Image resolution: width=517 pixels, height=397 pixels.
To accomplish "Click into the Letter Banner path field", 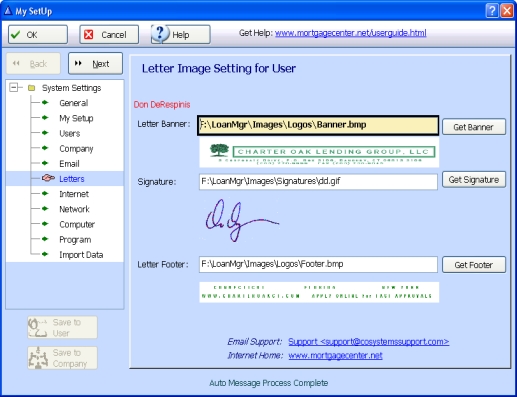I will pyautogui.click(x=318, y=125).
